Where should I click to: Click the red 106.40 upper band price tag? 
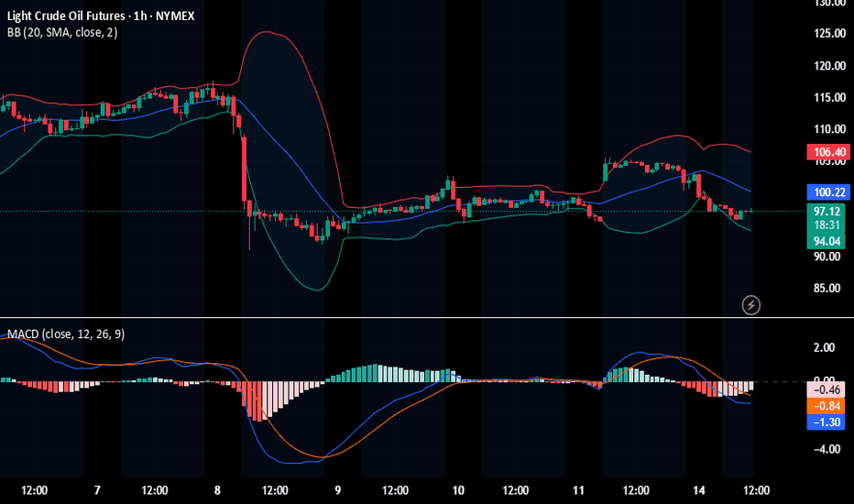pyautogui.click(x=827, y=152)
